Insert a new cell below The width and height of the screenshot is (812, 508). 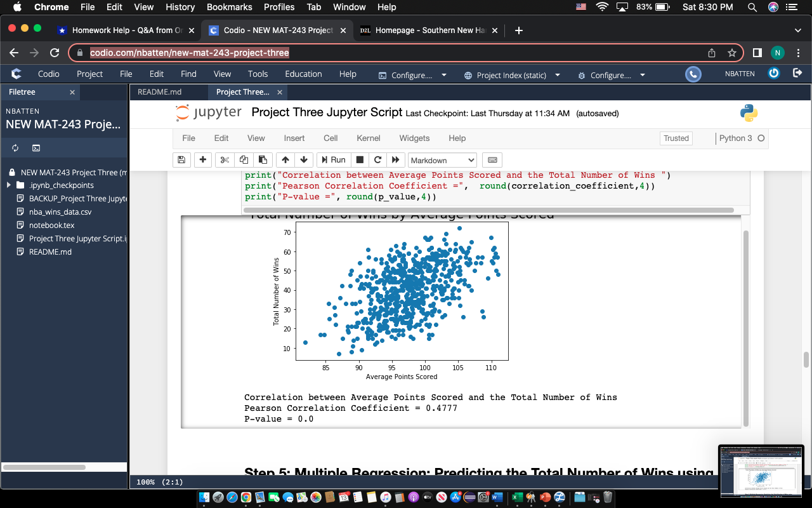click(x=202, y=159)
